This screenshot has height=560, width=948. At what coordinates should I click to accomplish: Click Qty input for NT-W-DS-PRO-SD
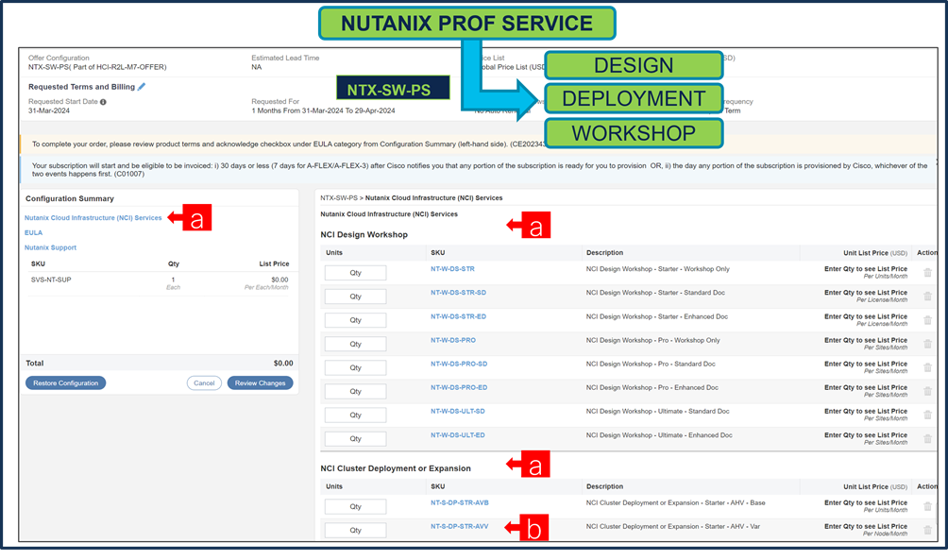coord(355,367)
